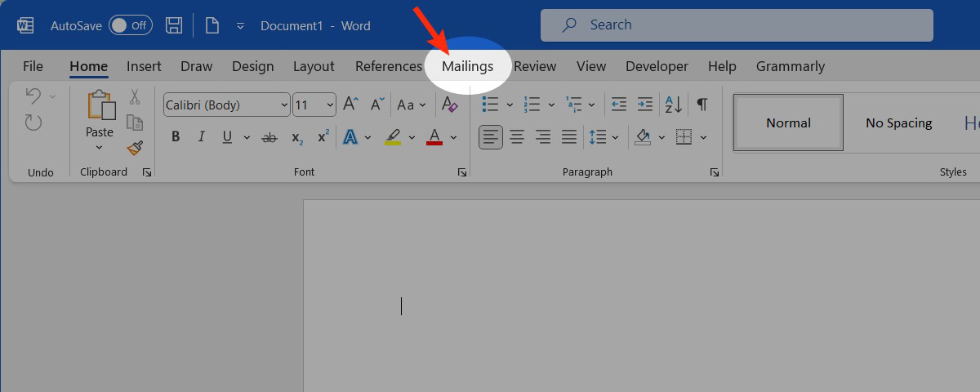980x392 pixels.
Task: Select Center alignment
Action: coord(517,137)
